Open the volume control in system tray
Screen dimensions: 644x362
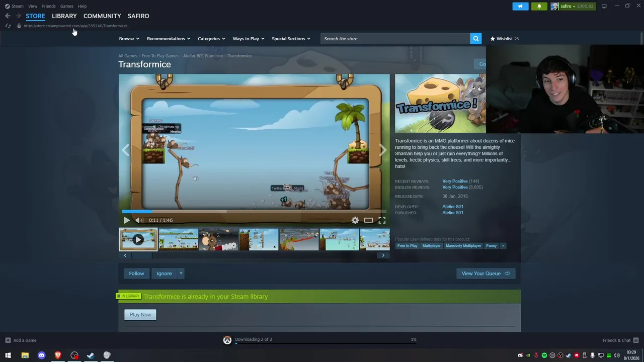point(616,355)
